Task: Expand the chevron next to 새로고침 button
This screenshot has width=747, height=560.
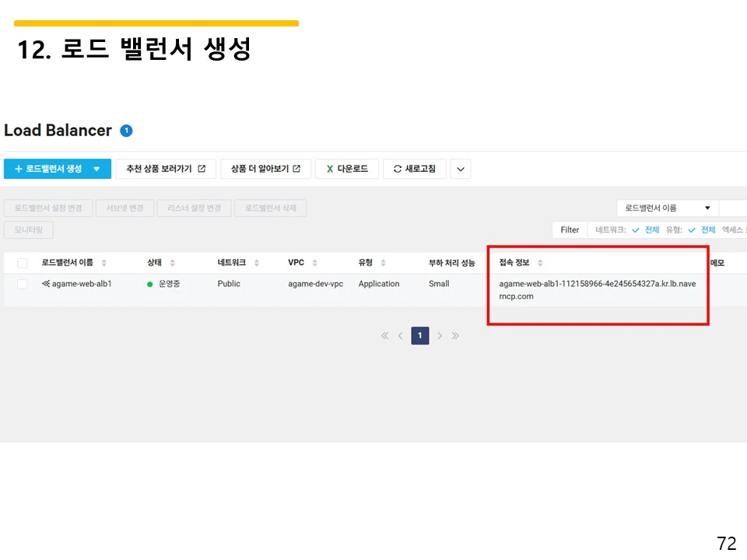Action: (x=460, y=168)
